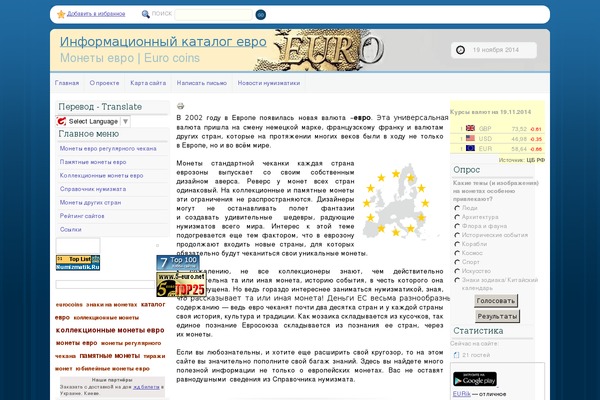Open the 'О проекте' menu tab
Screen dimensions: 600x400
104,83
